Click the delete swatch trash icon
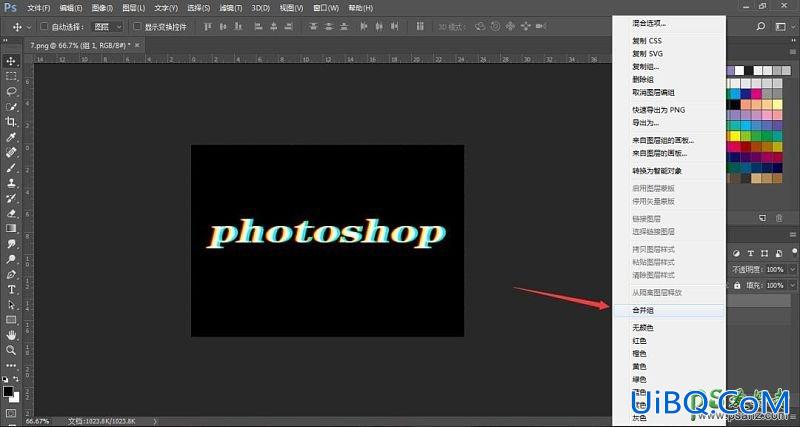 pos(779,218)
